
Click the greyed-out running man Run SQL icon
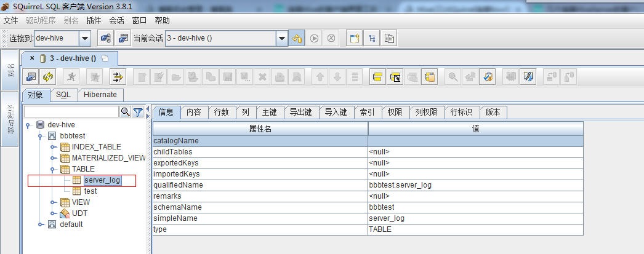[x=72, y=76]
